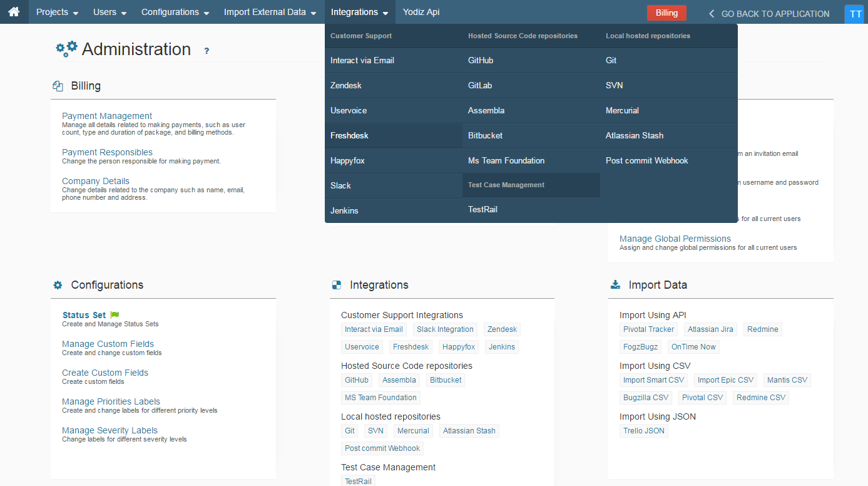Choose Zendesk from the Customer Support menu

click(346, 85)
